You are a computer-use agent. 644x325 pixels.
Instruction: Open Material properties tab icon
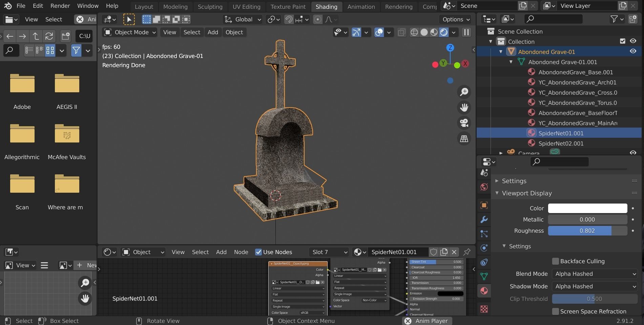point(484,291)
